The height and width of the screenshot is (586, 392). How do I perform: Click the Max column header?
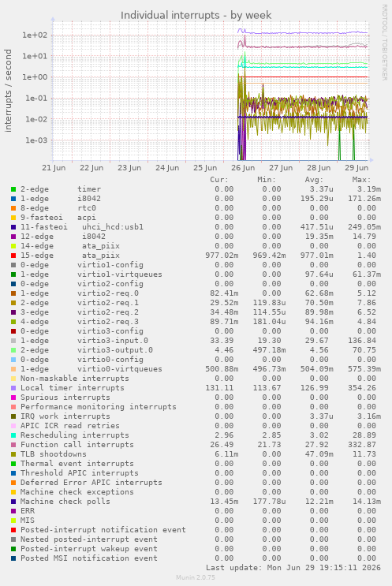[x=361, y=180]
